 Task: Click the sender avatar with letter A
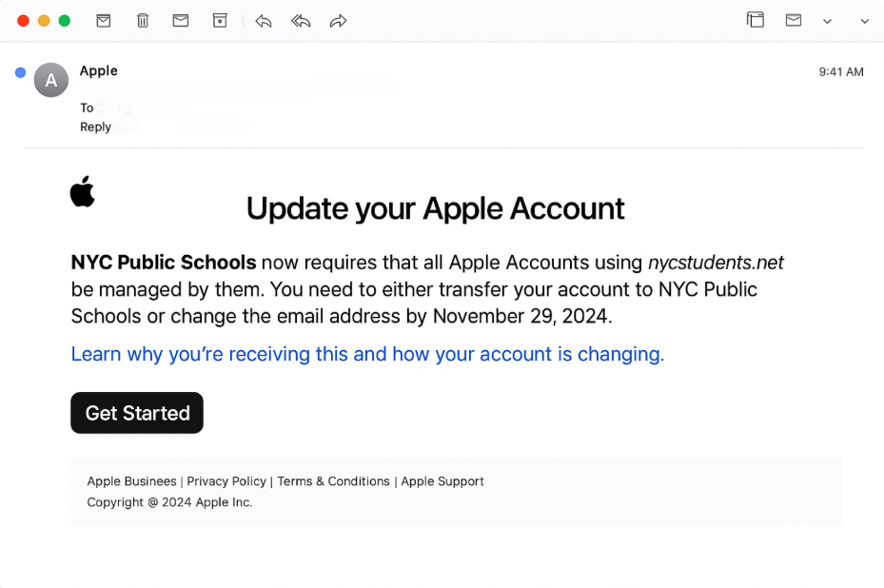pos(51,80)
